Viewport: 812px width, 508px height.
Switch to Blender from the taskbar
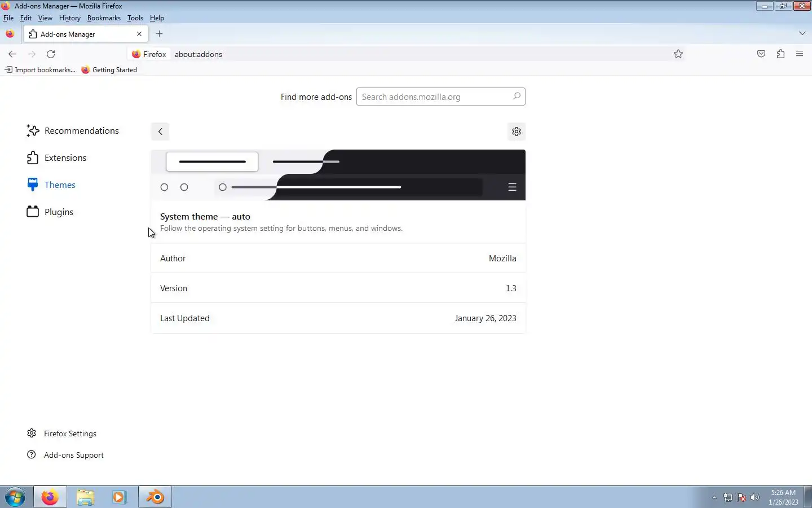click(155, 497)
